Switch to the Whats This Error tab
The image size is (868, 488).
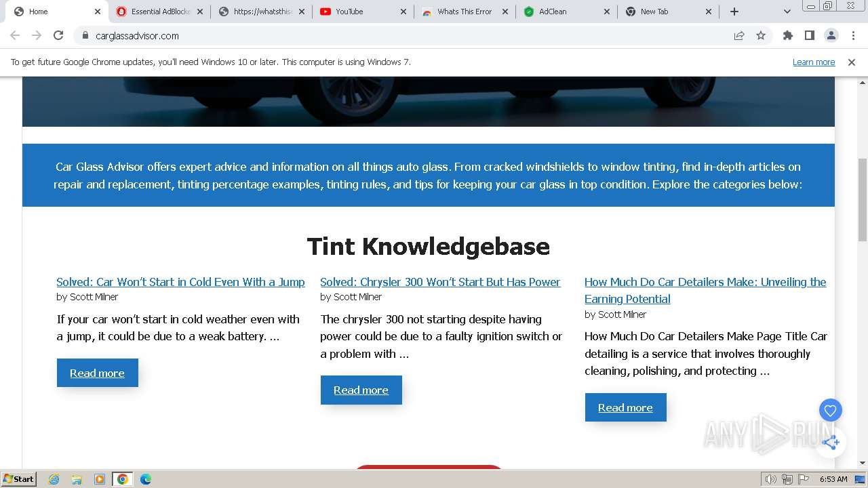click(x=465, y=12)
